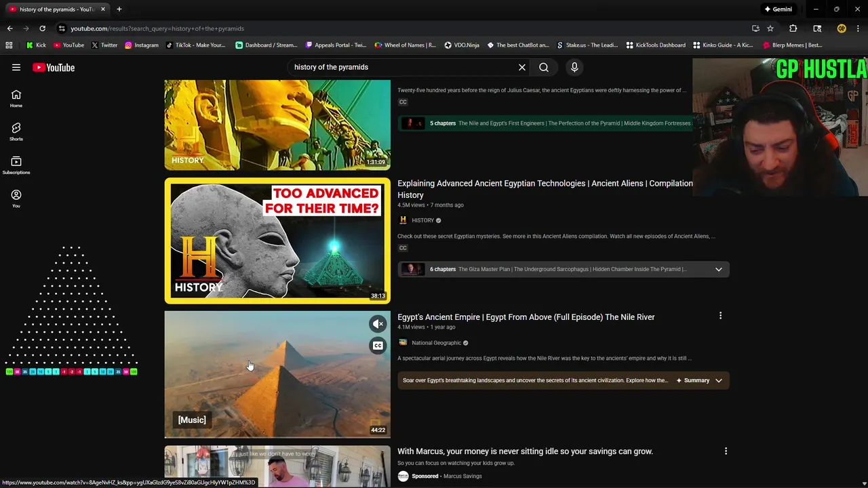This screenshot has height=488, width=868.
Task: Open the Marcus ad video thumbnail
Action: coord(277,466)
